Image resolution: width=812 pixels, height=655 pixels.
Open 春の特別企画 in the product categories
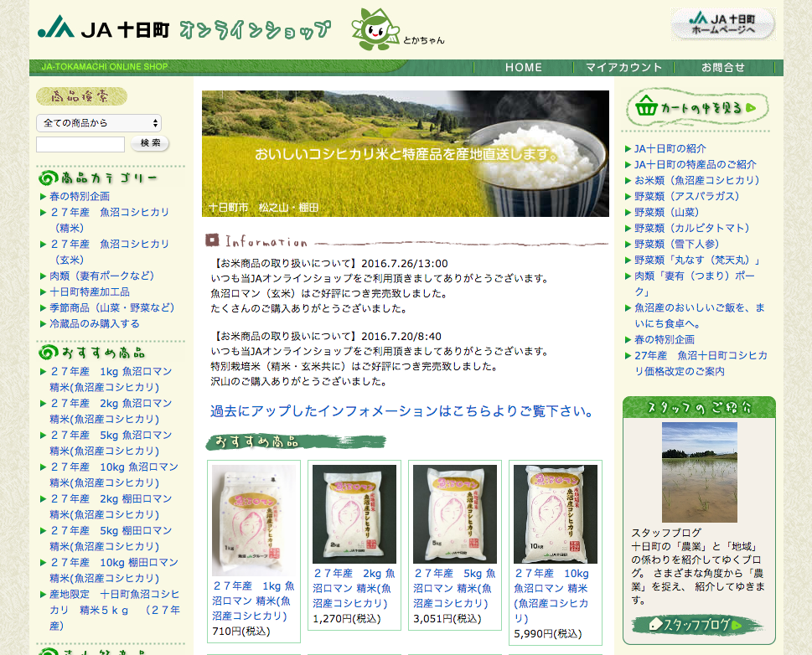[x=80, y=196]
